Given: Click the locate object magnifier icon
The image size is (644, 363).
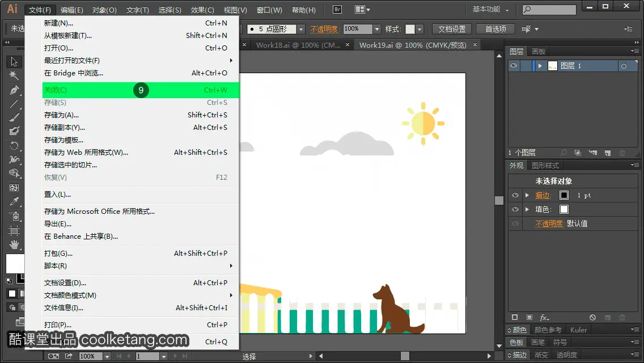Looking at the screenshot, I should coord(563,153).
